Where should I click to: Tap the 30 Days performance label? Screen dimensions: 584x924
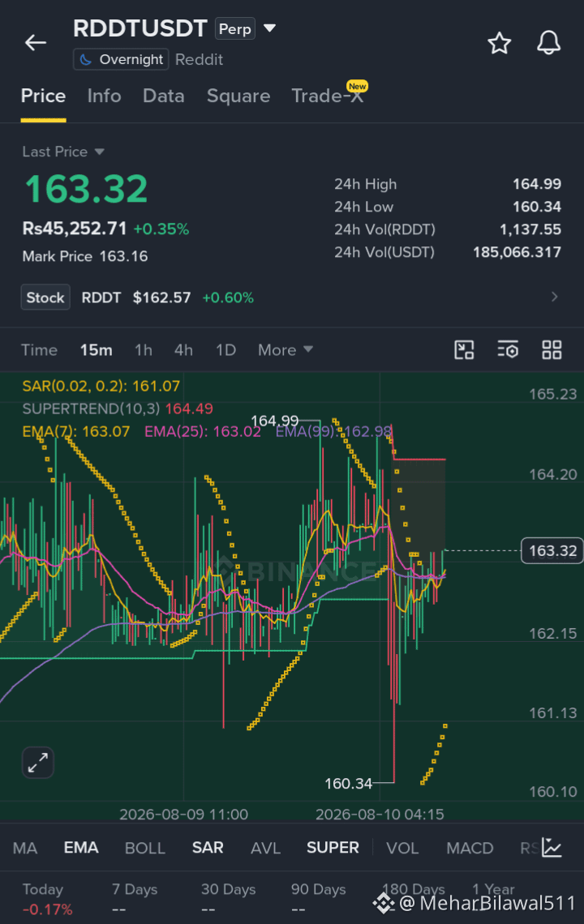(x=228, y=889)
